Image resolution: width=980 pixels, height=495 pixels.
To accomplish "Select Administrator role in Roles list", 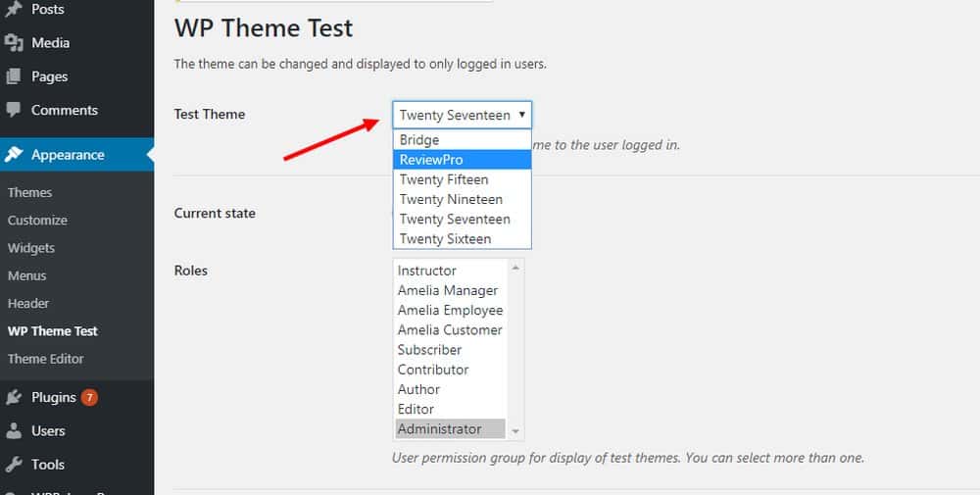I will (x=439, y=429).
